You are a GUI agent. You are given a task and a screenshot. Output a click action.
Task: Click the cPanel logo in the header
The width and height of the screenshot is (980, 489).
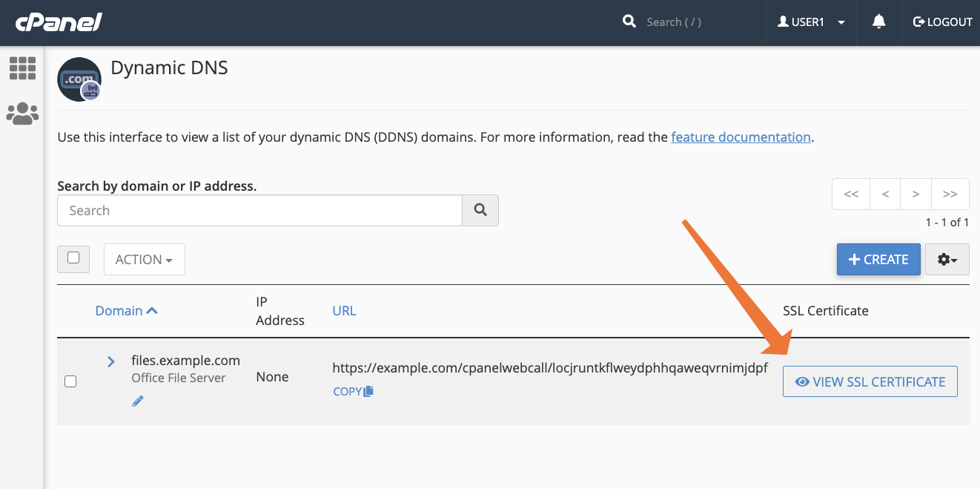(x=58, y=22)
